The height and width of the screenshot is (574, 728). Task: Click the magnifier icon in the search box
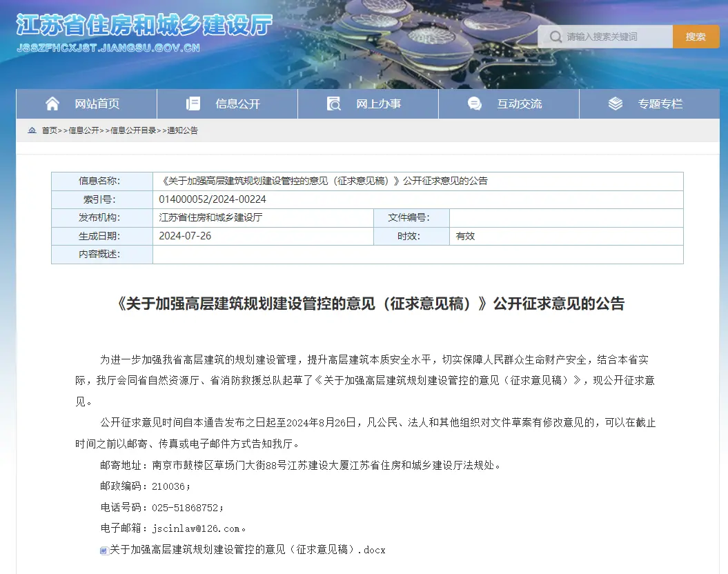click(x=555, y=36)
